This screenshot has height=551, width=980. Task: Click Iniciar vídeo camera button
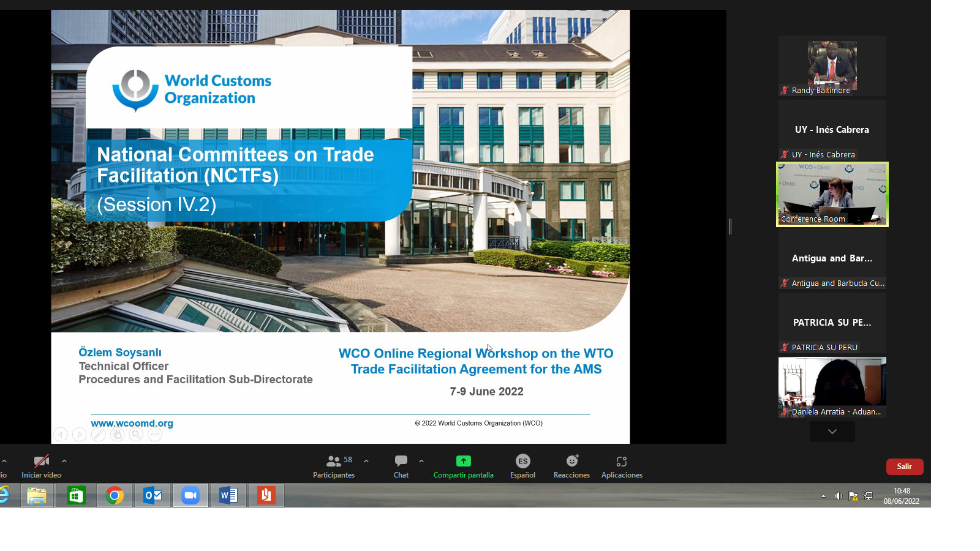coord(41,467)
